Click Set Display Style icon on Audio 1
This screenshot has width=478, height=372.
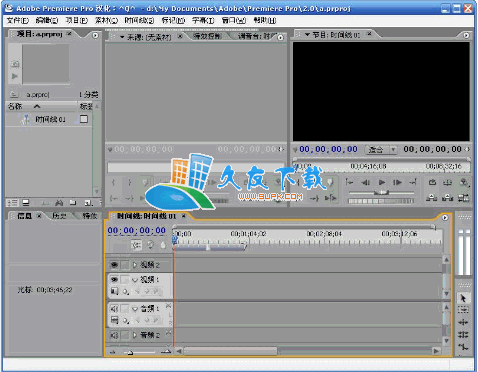[x=114, y=320]
